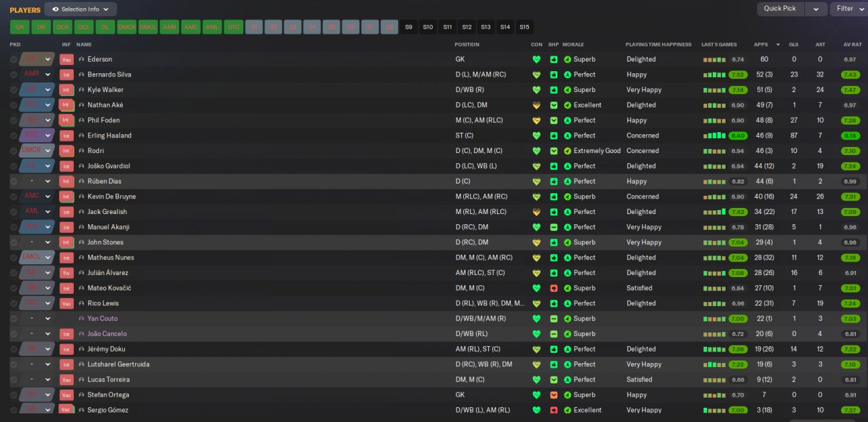868x422 pixels.
Task: Select the S9 substitute slot
Action: [x=408, y=27]
